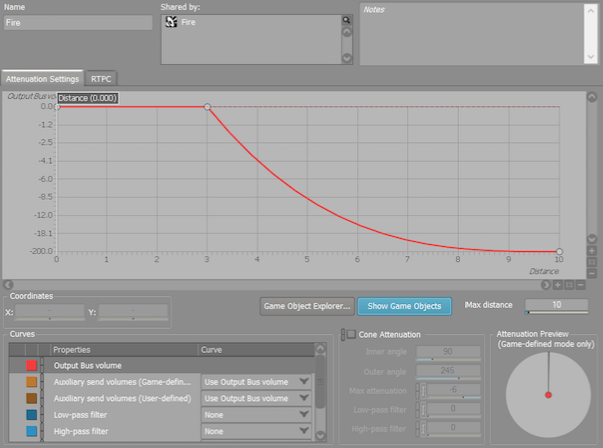Image resolution: width=603 pixels, height=448 pixels.
Task: Select the Fire object icon in Shared by
Action: point(171,22)
